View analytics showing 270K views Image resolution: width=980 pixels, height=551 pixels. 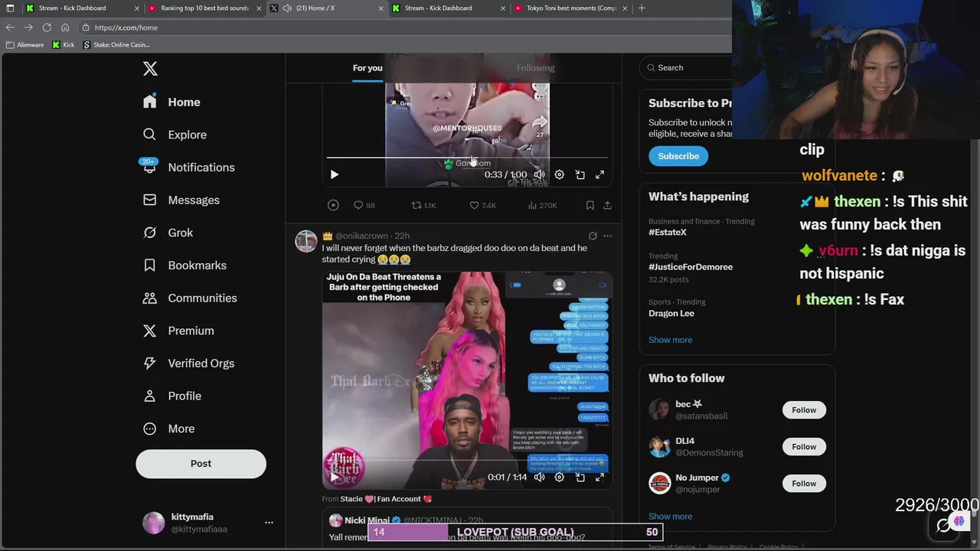(x=541, y=205)
